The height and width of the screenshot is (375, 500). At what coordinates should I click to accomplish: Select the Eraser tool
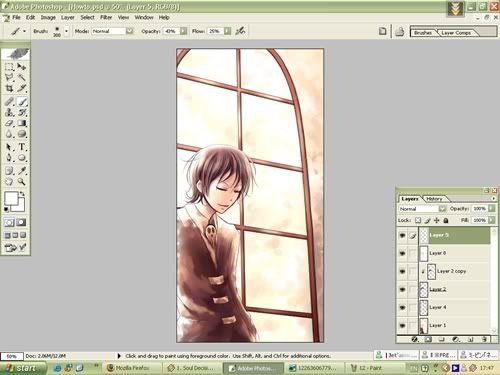(x=9, y=123)
